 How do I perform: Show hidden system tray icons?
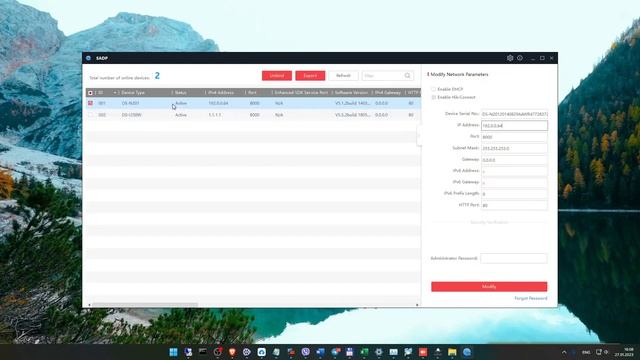[564, 352]
